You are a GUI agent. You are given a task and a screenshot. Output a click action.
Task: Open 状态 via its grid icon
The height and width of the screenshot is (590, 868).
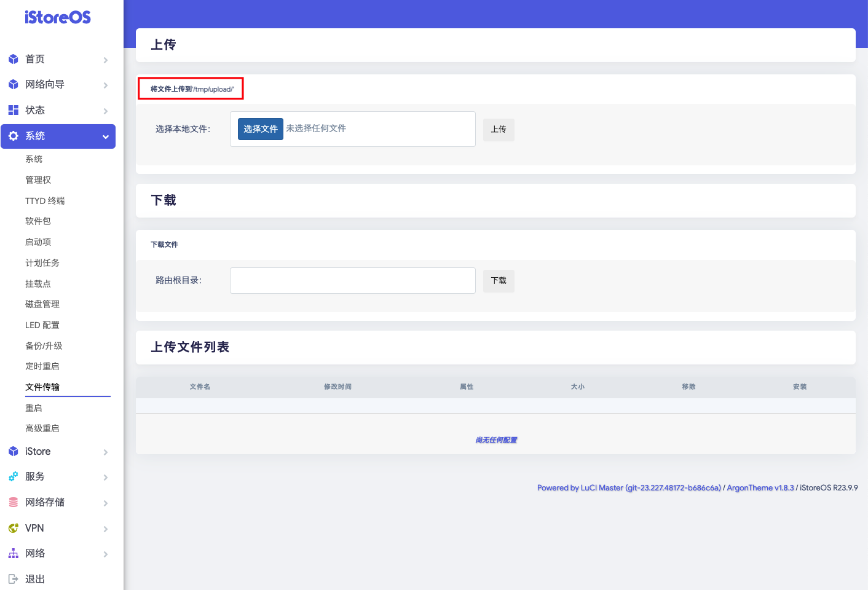tap(14, 110)
